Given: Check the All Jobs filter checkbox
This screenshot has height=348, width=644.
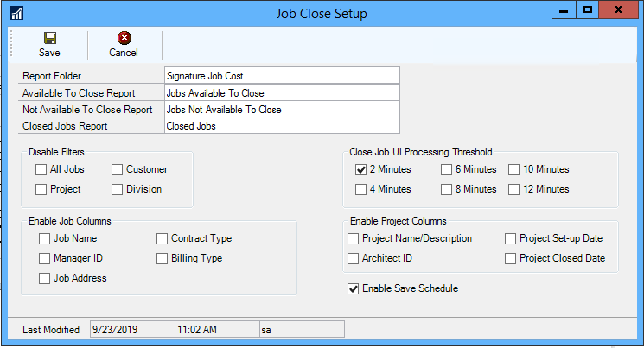Looking at the screenshot, I should [41, 169].
